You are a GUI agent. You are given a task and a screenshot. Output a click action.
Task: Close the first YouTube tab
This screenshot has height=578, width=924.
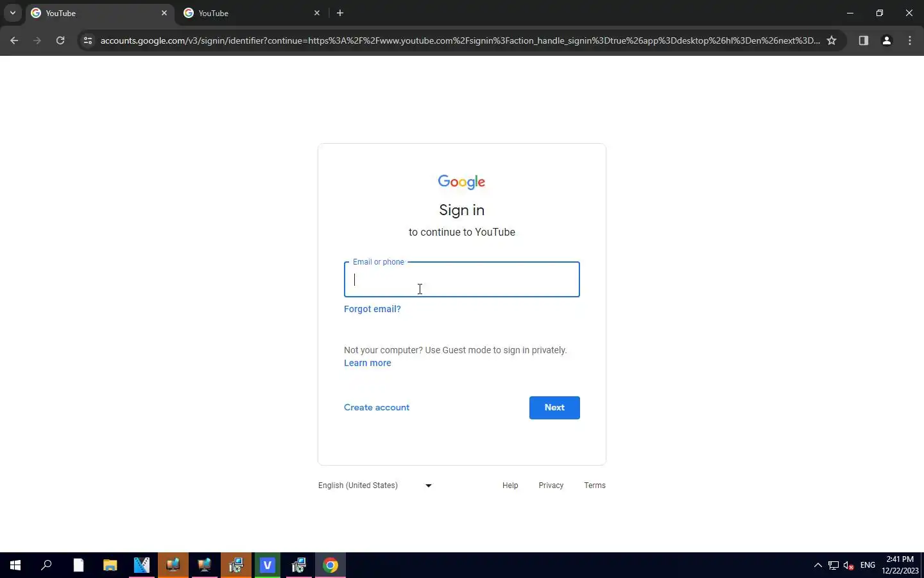[164, 13]
